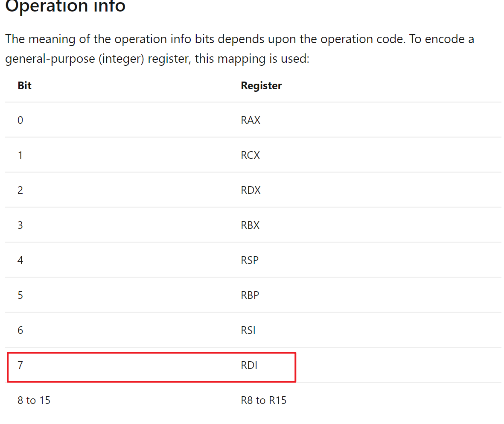Click the 8 to 15 bit cell
Image resolution: width=504 pixels, height=424 pixels.
[x=34, y=400]
